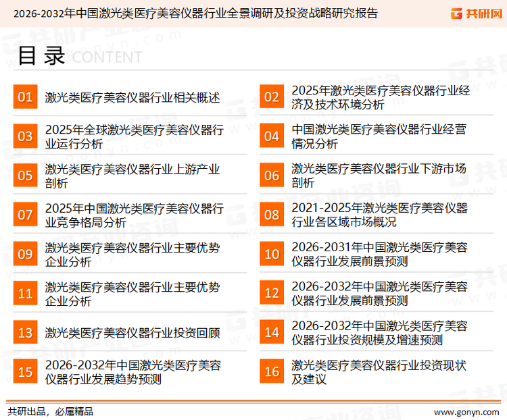Click the 共研网 logo in the header
Image resolution: width=507 pixels, height=420 pixels.
click(x=475, y=13)
